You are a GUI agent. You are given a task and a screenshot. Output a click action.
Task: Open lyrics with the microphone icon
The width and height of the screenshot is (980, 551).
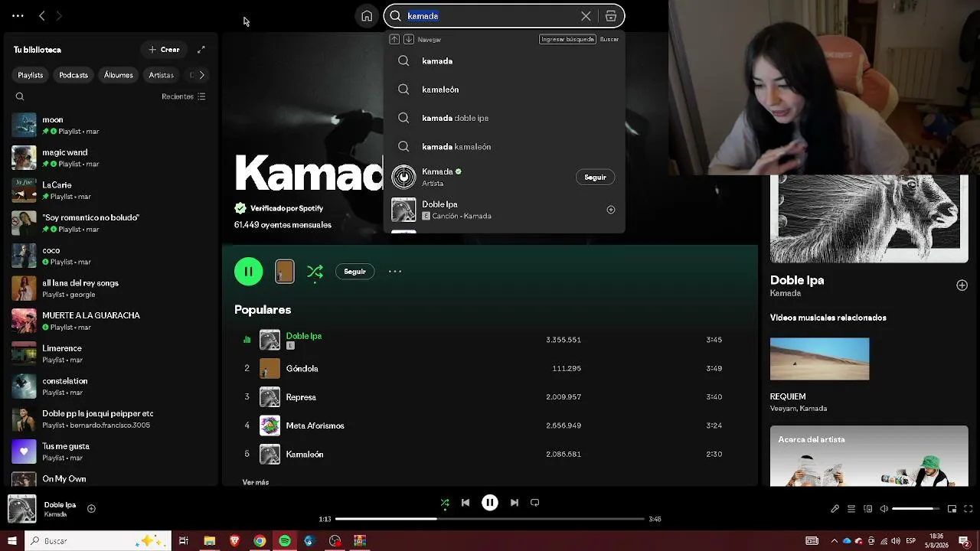click(835, 509)
